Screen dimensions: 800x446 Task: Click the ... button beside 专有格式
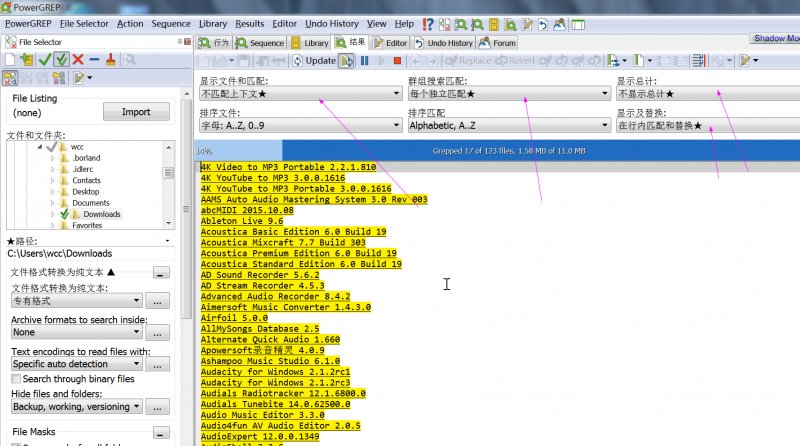tap(157, 301)
